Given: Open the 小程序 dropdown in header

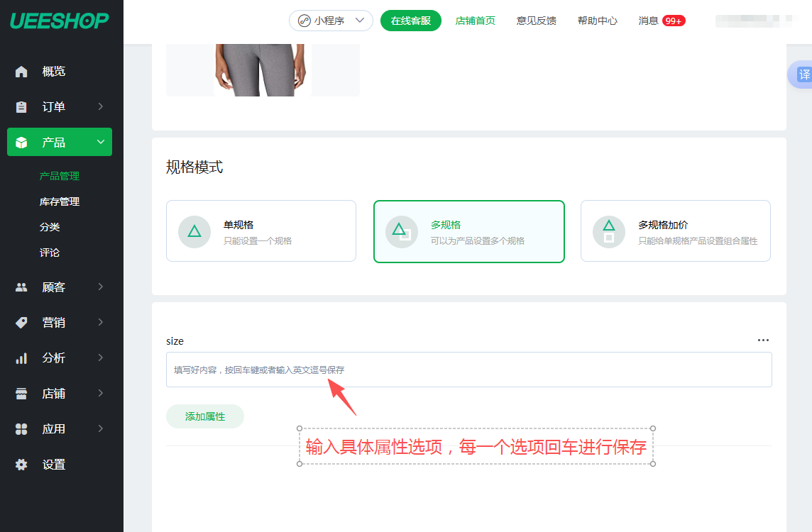Looking at the screenshot, I should [331, 21].
